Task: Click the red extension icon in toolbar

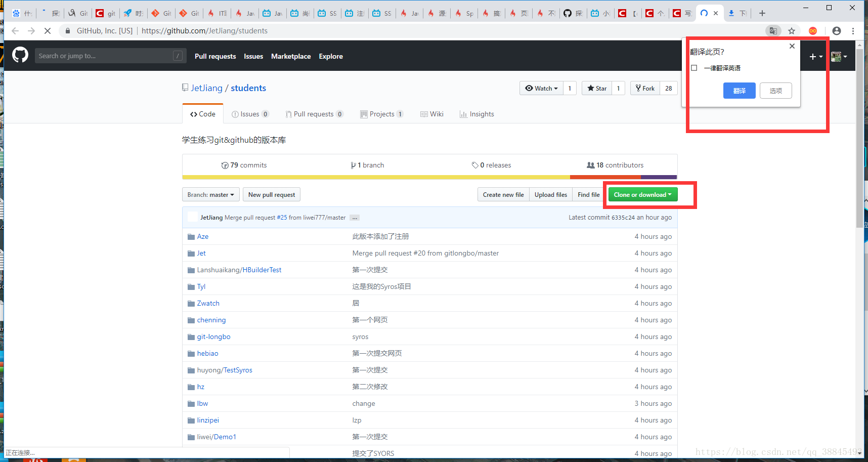Action: click(x=813, y=31)
